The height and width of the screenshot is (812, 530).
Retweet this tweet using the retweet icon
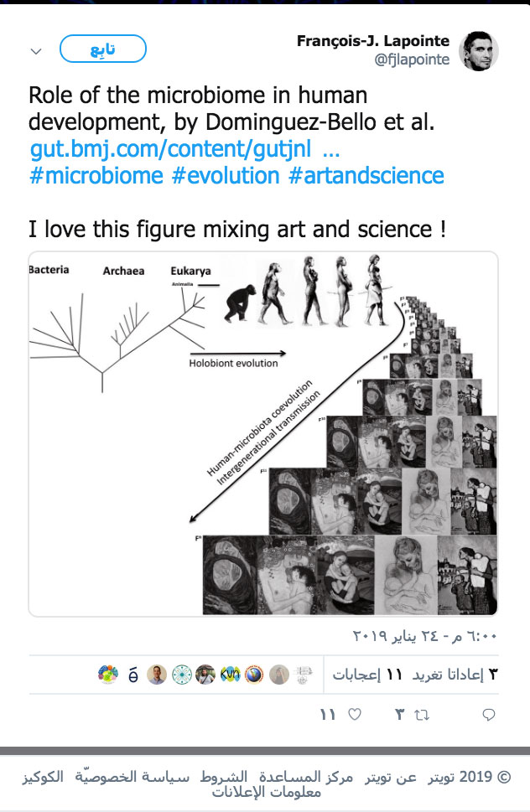coord(423,715)
